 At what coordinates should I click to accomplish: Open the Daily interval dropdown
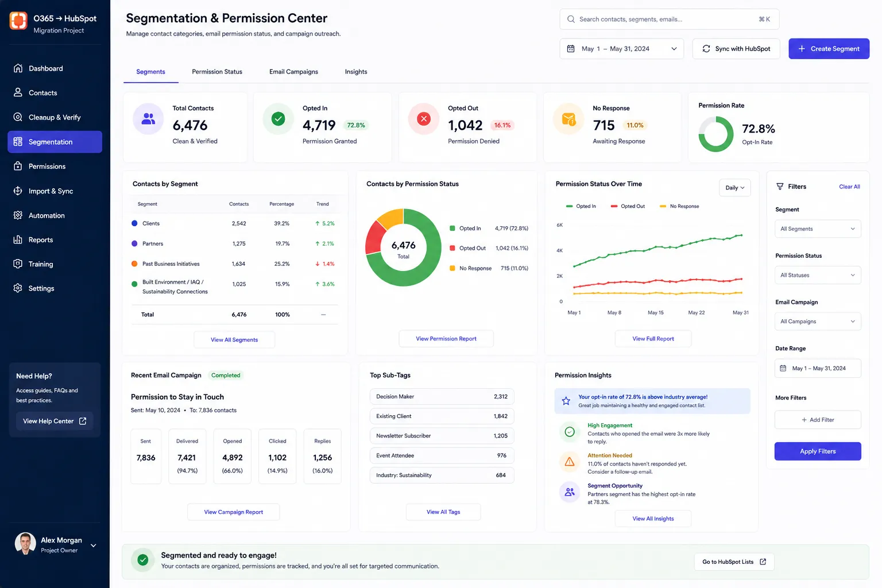point(735,188)
